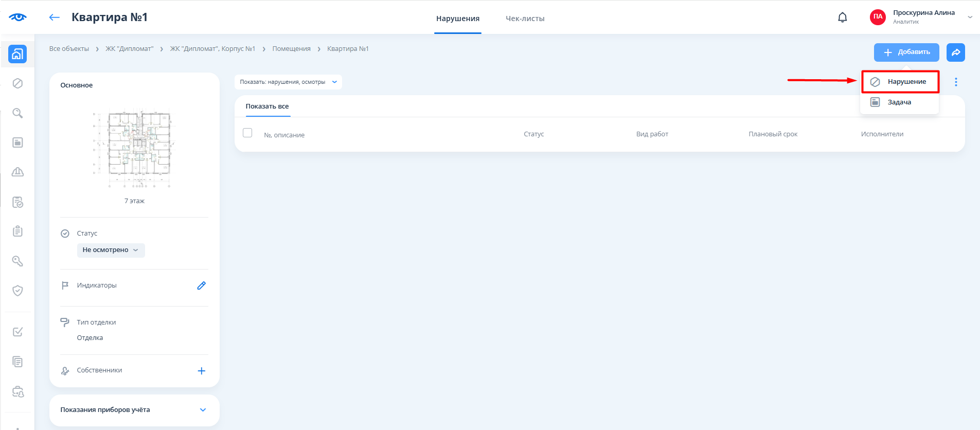This screenshot has height=430, width=980.
Task: Click the Добавить button
Action: (906, 52)
